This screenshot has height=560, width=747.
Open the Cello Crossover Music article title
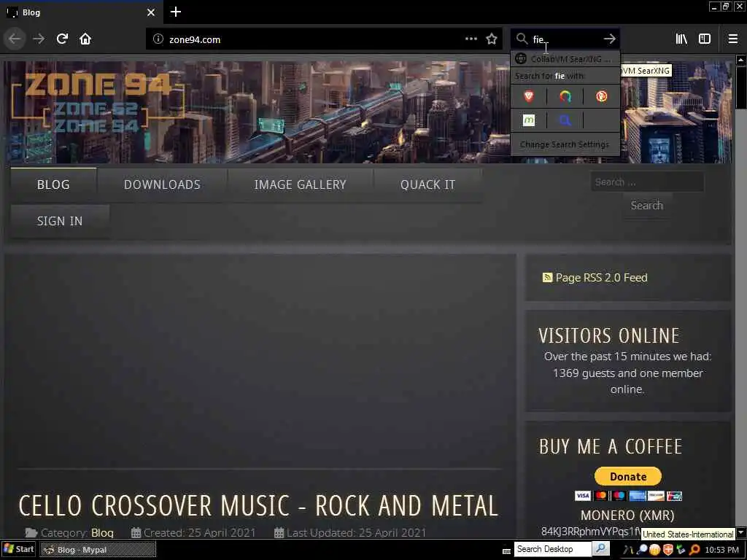(258, 506)
